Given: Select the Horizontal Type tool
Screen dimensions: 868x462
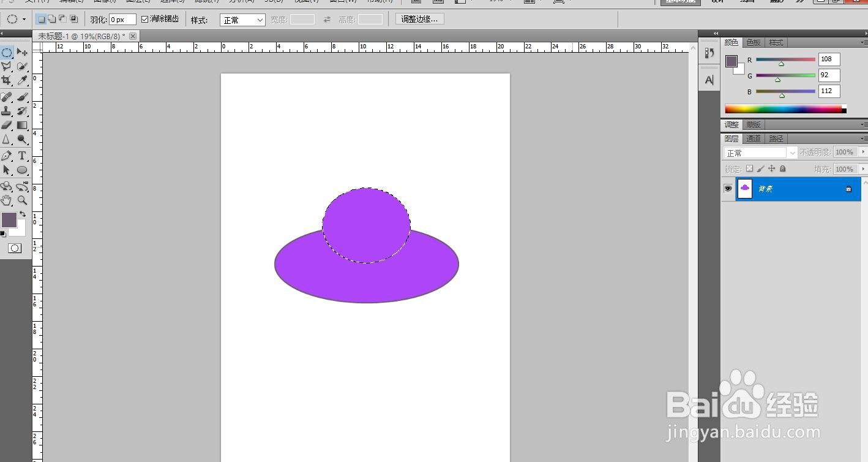Looking at the screenshot, I should pyautogui.click(x=22, y=156).
